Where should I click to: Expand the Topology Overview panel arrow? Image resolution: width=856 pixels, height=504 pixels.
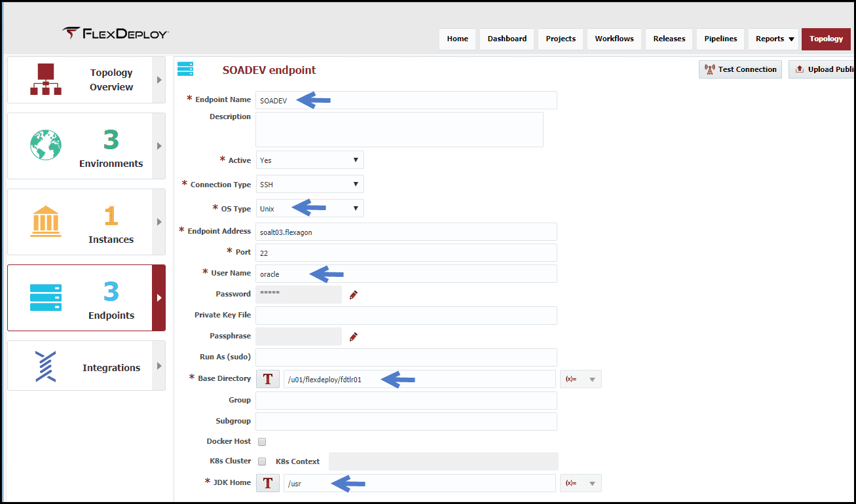(x=158, y=80)
